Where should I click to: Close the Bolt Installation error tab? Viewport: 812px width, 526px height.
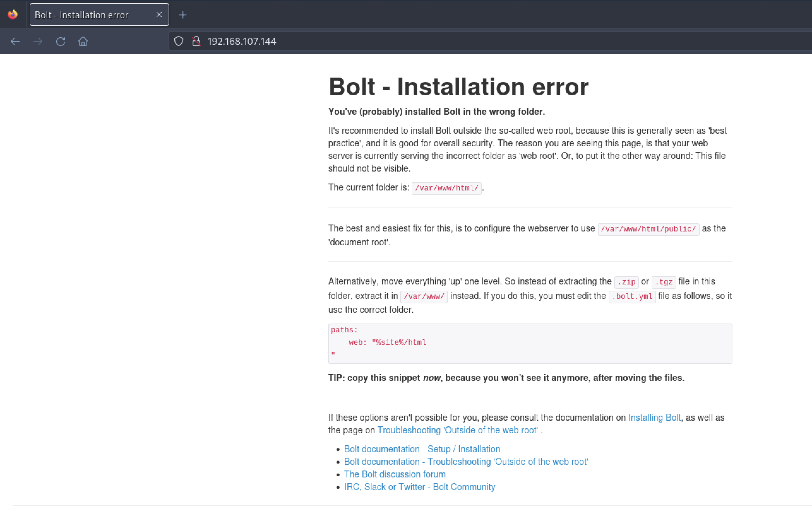(159, 15)
